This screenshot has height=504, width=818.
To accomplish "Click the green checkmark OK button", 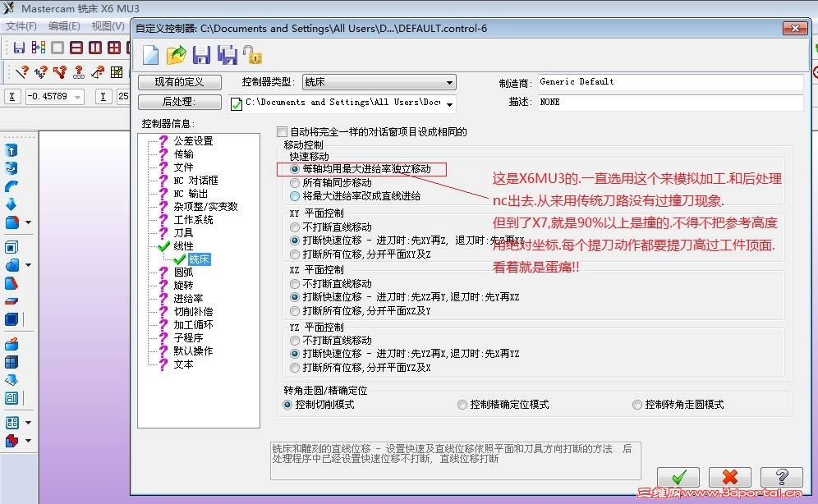I will (x=678, y=477).
